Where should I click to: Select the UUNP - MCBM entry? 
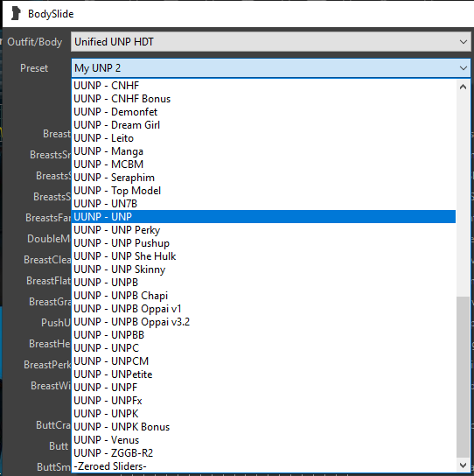[263, 164]
